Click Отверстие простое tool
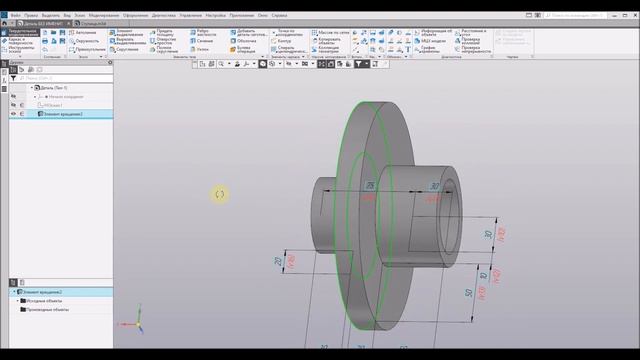 [x=163, y=41]
